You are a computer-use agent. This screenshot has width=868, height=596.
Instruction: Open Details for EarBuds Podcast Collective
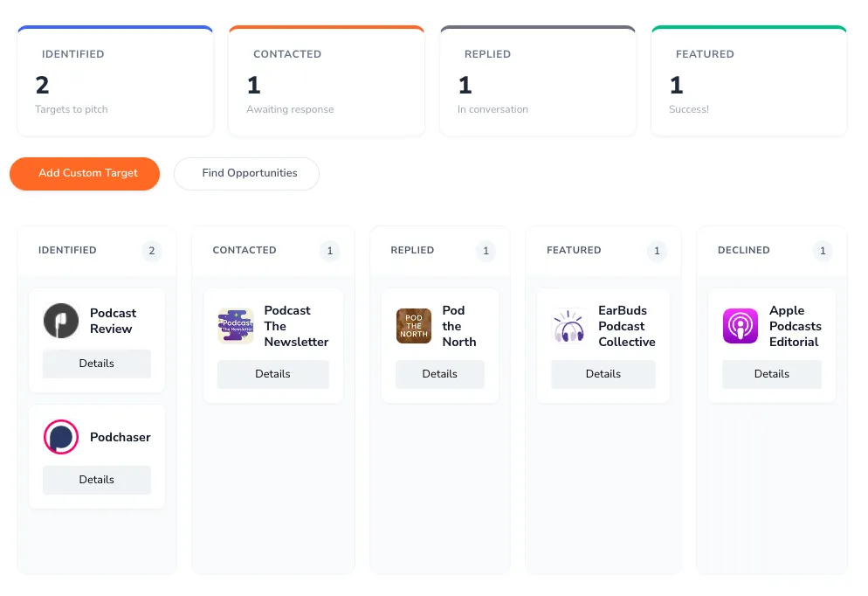coord(603,374)
